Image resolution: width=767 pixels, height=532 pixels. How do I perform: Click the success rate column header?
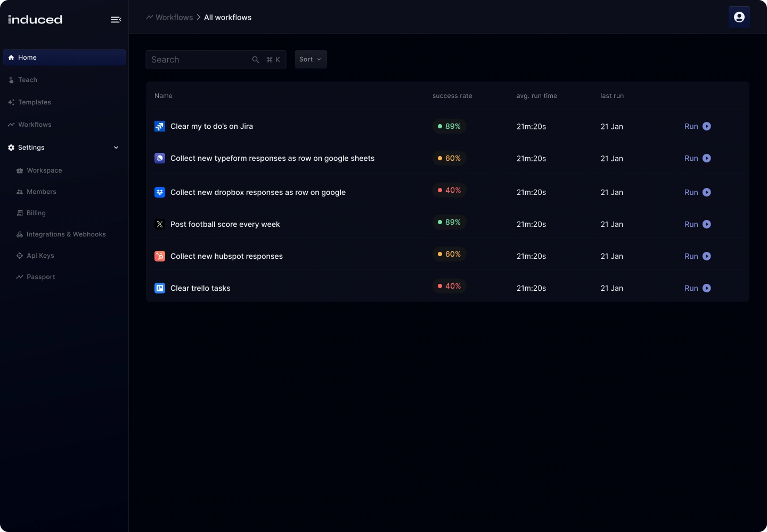452,96
